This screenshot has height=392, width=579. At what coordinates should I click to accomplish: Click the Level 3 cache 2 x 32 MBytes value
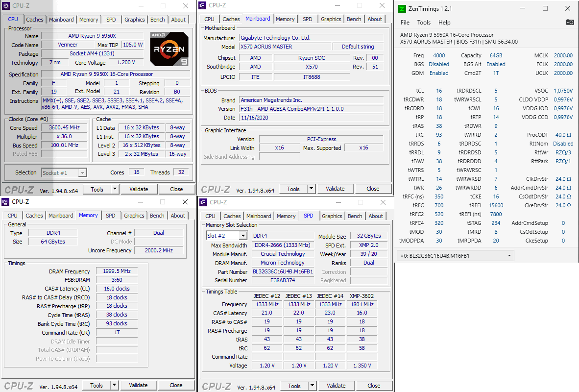[142, 154]
